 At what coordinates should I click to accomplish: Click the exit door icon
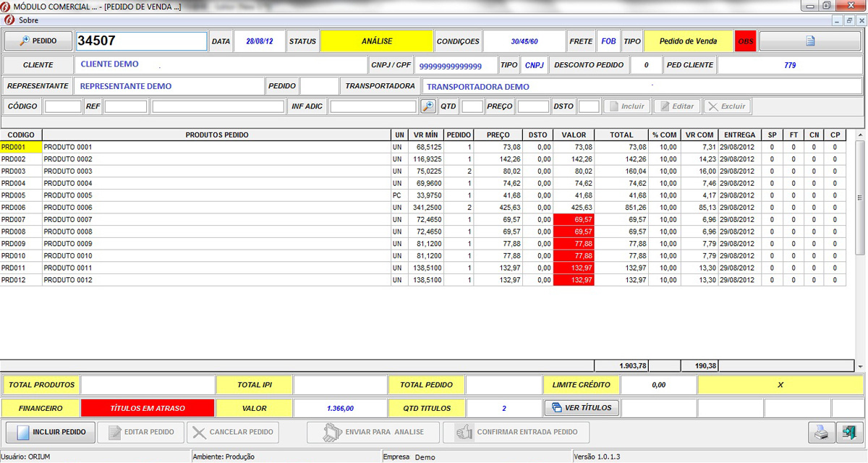(x=846, y=433)
